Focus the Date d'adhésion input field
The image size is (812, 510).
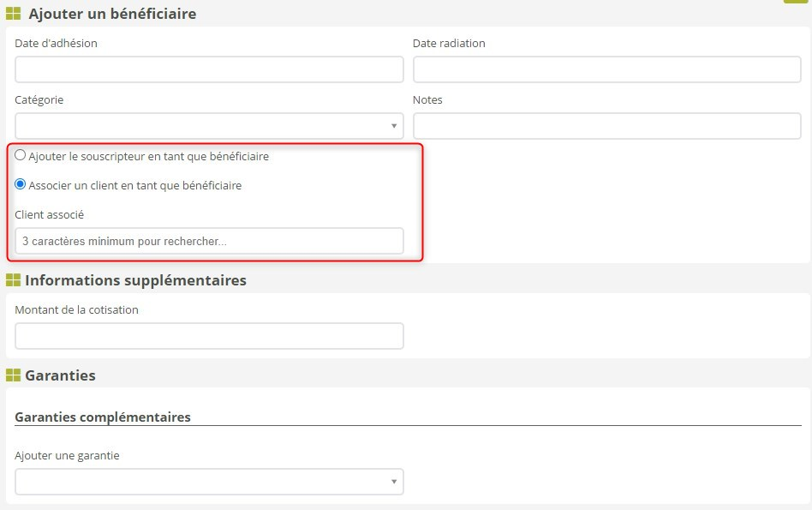(x=209, y=69)
